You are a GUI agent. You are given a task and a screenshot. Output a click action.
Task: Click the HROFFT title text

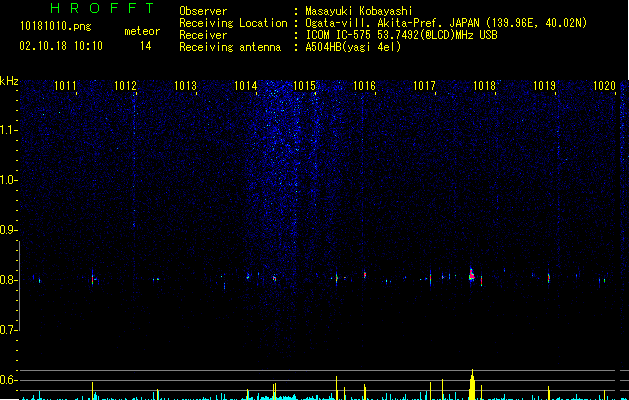[x=103, y=8]
